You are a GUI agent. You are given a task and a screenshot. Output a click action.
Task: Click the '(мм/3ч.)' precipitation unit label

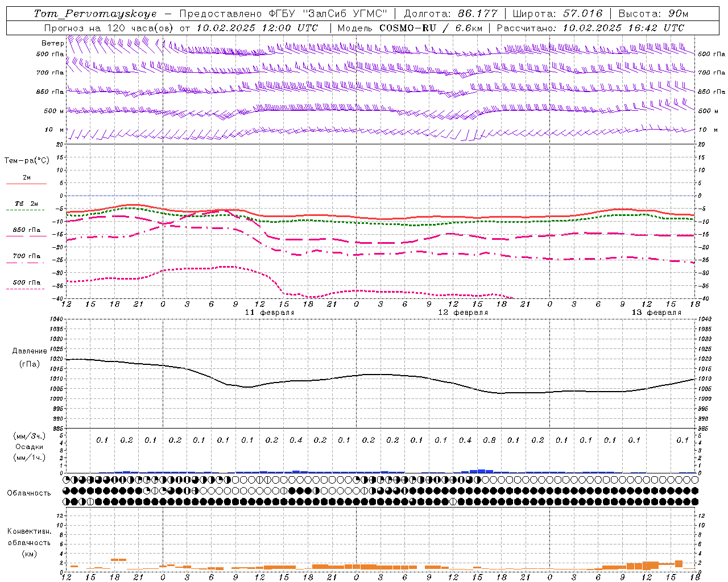pos(29,436)
